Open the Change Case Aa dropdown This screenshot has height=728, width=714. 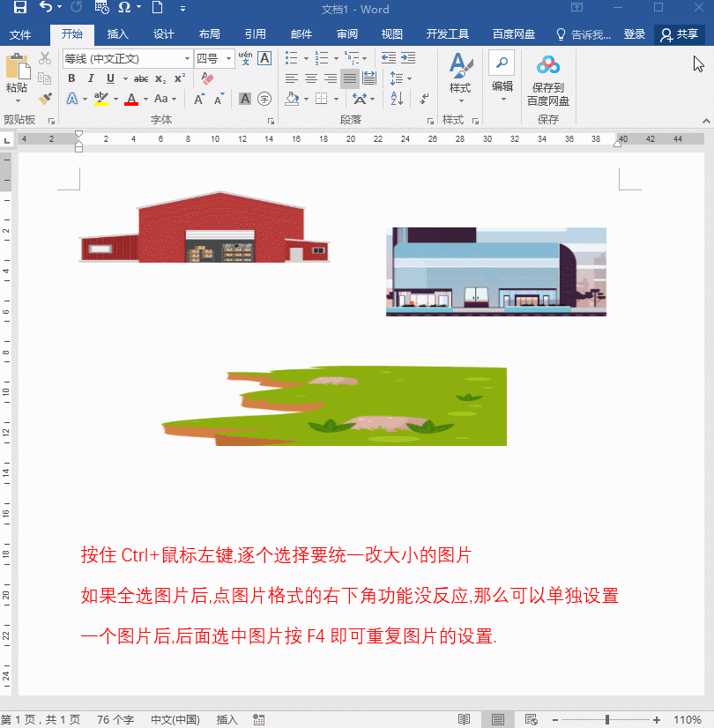165,99
